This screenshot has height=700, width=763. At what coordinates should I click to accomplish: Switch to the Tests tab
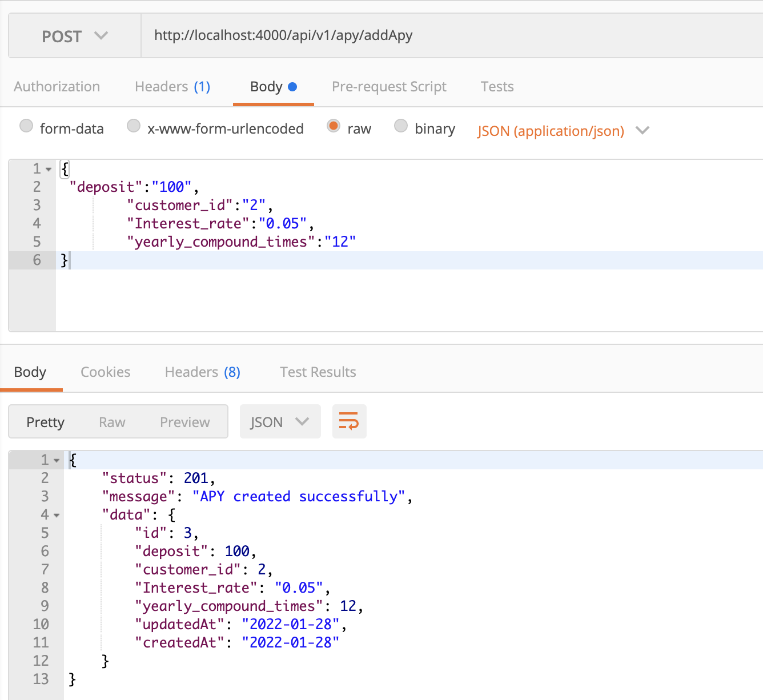496,86
